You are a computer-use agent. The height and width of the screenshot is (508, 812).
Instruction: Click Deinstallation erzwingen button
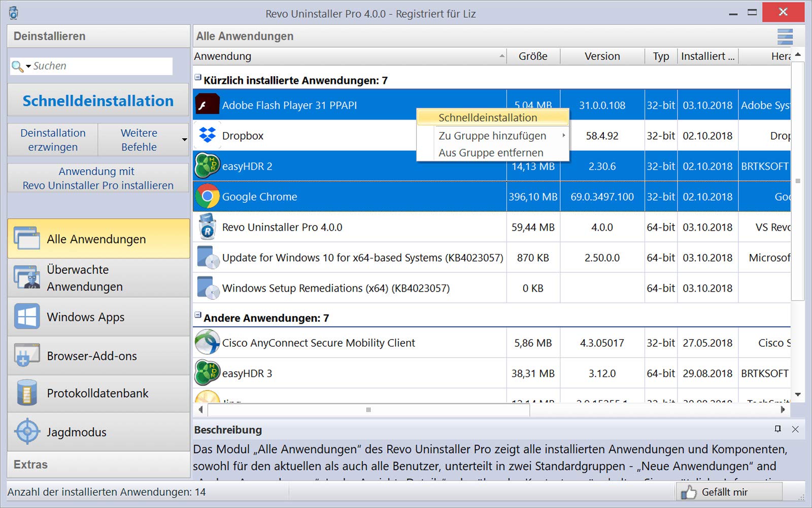coord(53,140)
